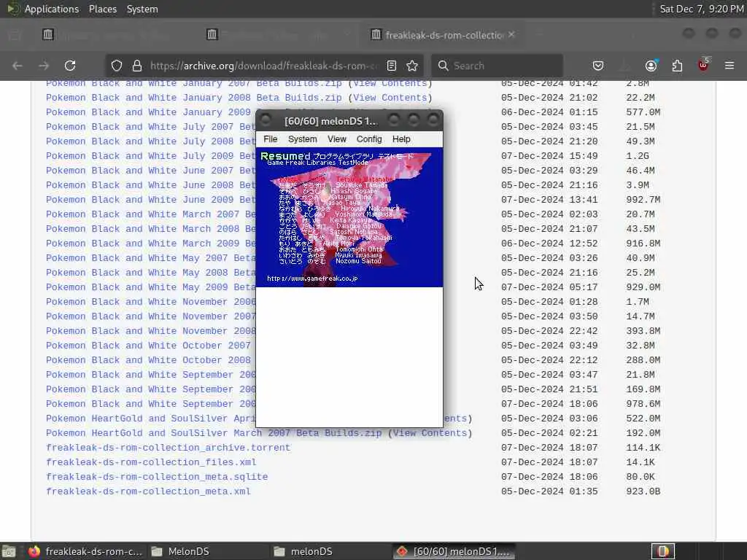747x560 pixels.
Task: Open the Applications menu in top panel
Action: coord(52,9)
